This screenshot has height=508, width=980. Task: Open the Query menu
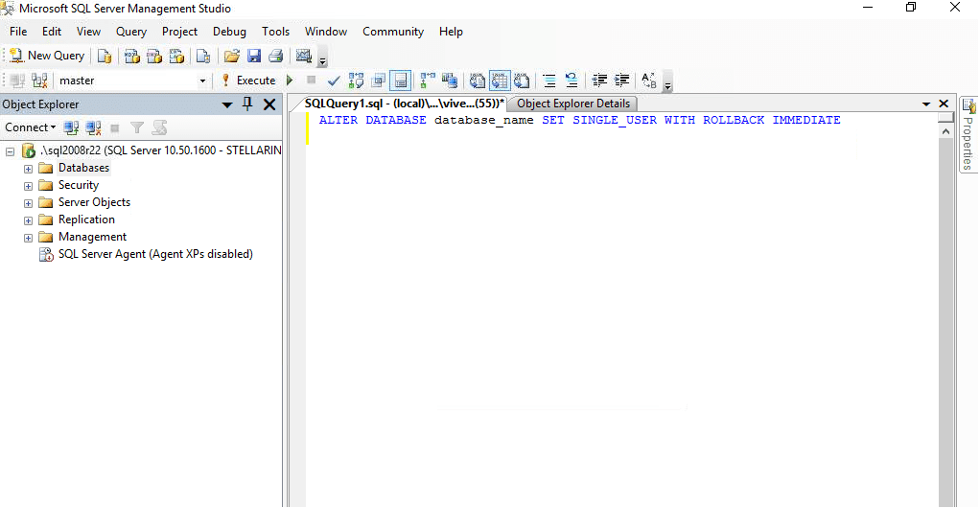[131, 32]
